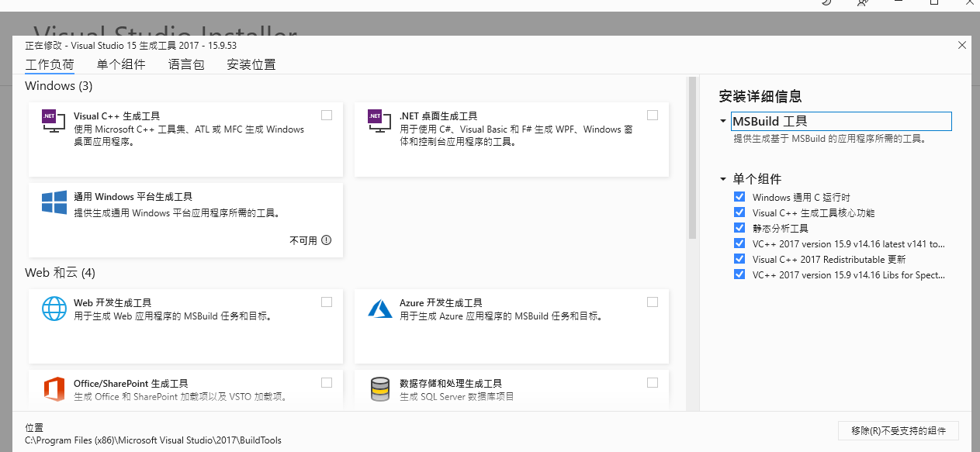Open the 单个组件 tab

pyautogui.click(x=121, y=64)
